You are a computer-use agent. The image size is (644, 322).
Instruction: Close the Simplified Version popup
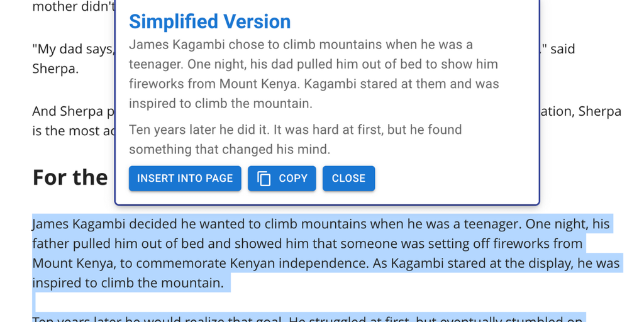348,179
